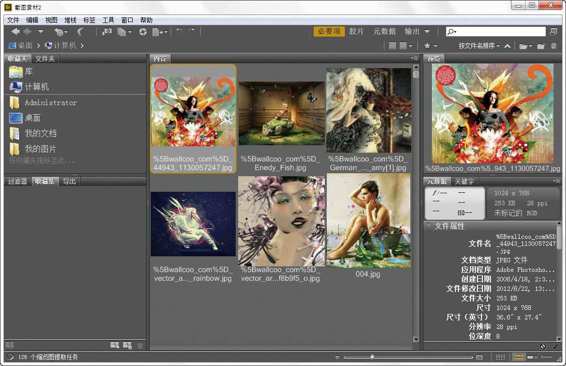
Task: Click the smaller thumbnail size icon
Action: [338, 357]
